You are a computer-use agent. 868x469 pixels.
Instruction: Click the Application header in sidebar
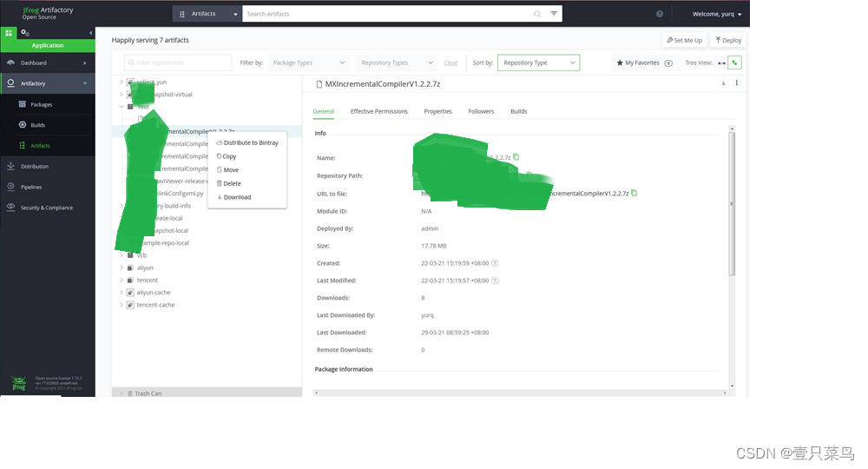click(48, 45)
